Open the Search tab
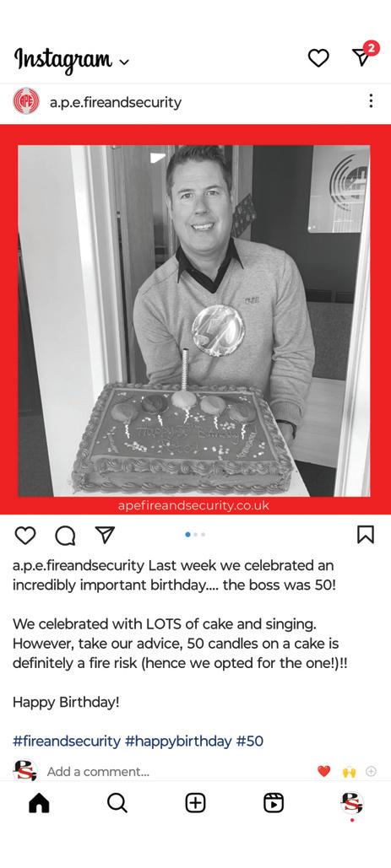The image size is (391, 868). pyautogui.click(x=117, y=803)
